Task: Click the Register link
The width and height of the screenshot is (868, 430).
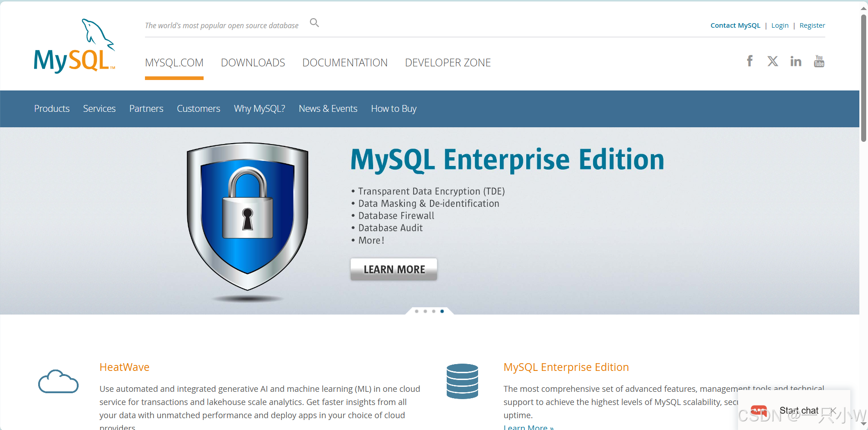Action: click(x=812, y=25)
